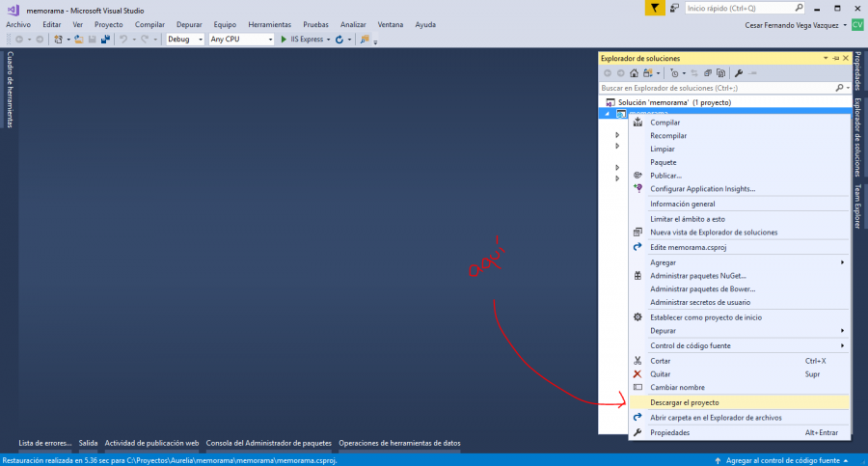This screenshot has height=466, width=868.
Task: Choose Quitar in the context menu
Action: click(739, 374)
